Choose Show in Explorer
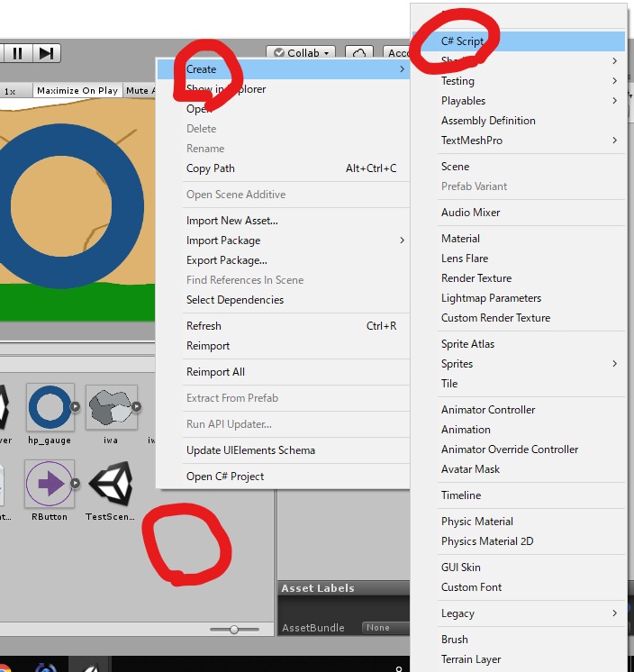Image resolution: width=634 pixels, height=672 pixels. pyautogui.click(x=284, y=89)
